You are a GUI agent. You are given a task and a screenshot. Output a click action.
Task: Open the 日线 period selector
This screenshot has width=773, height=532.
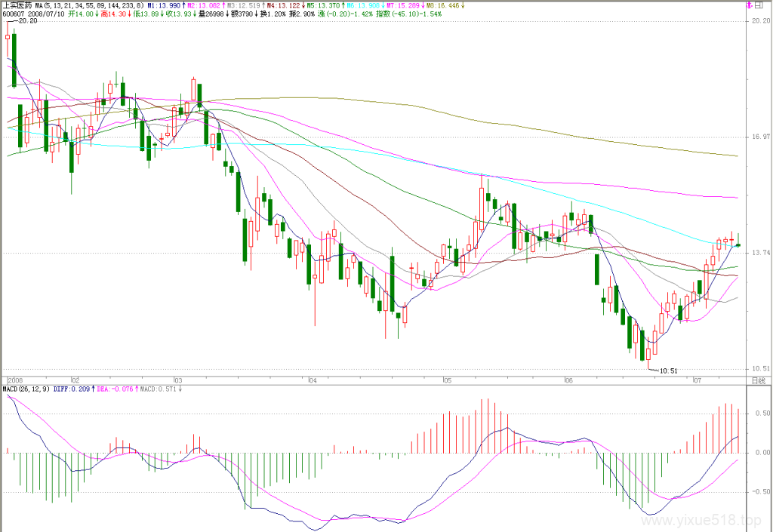click(x=758, y=380)
